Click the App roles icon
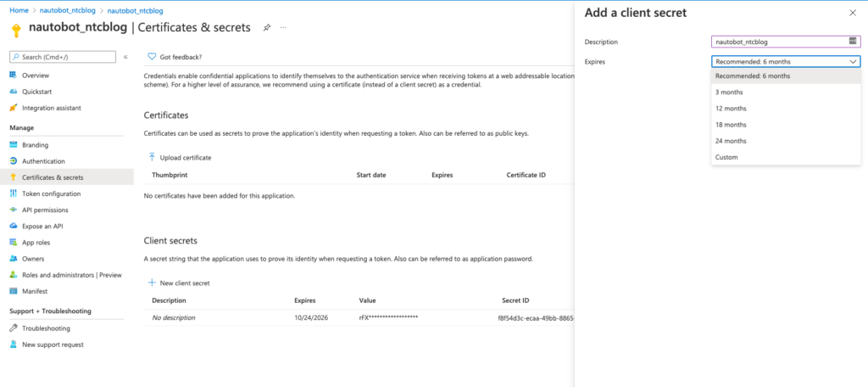 14,242
